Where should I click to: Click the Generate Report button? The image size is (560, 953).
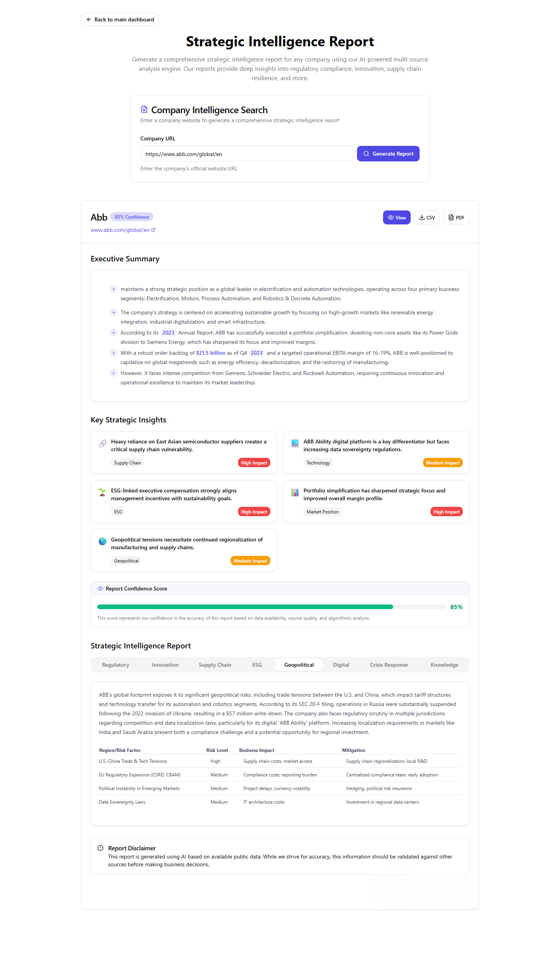pos(388,153)
